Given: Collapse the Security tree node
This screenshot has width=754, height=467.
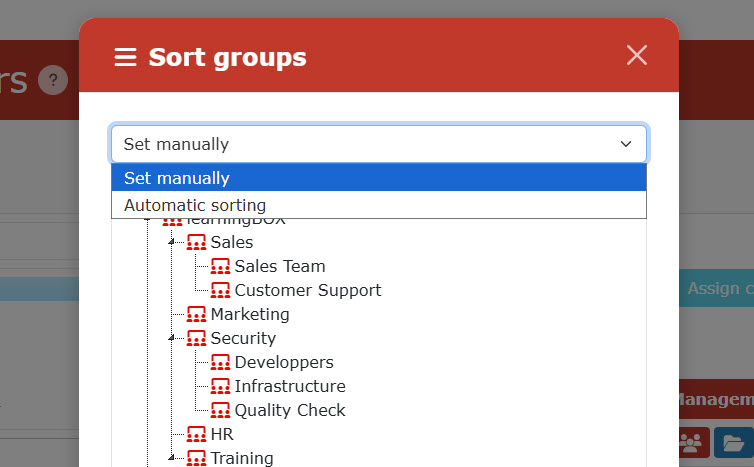Looking at the screenshot, I should coord(171,339).
